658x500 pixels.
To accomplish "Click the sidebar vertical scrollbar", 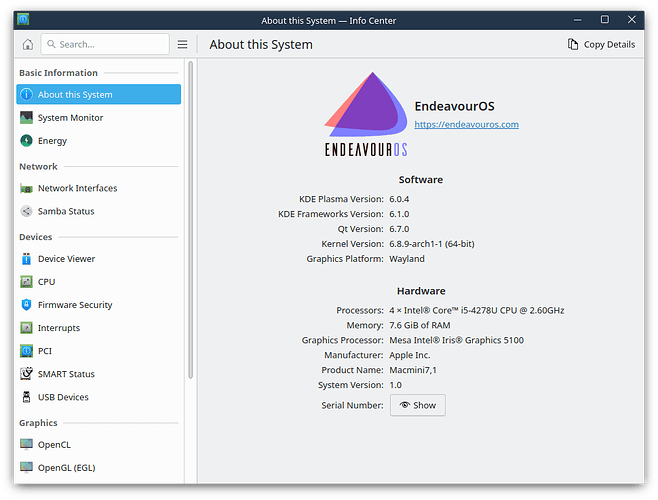I will coord(190,220).
